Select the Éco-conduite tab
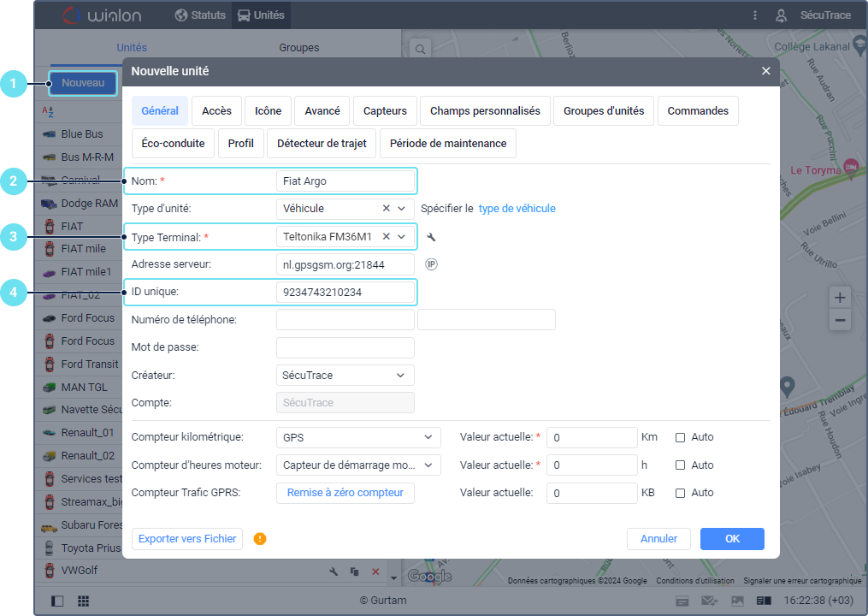This screenshot has width=868, height=616. point(173,143)
